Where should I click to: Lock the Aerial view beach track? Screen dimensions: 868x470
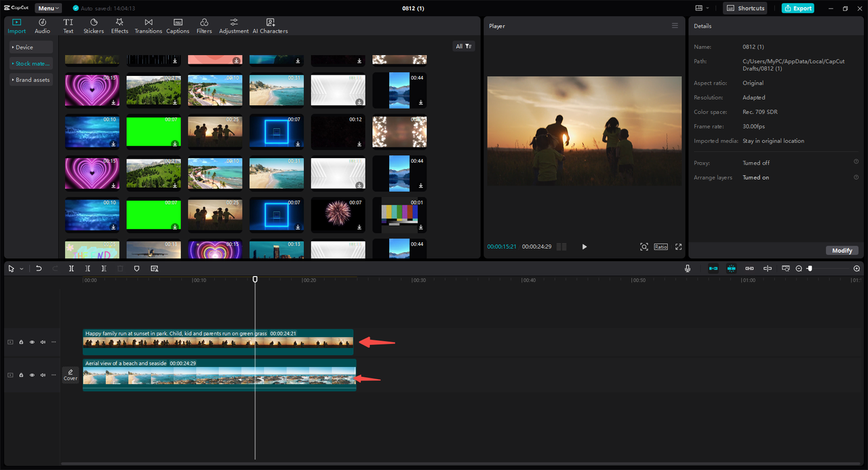click(21, 374)
